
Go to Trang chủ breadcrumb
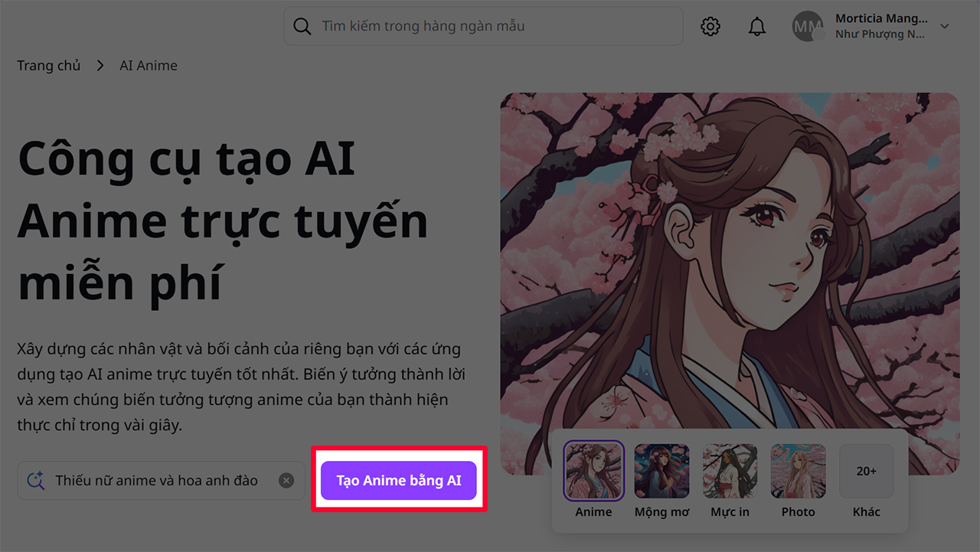point(48,66)
